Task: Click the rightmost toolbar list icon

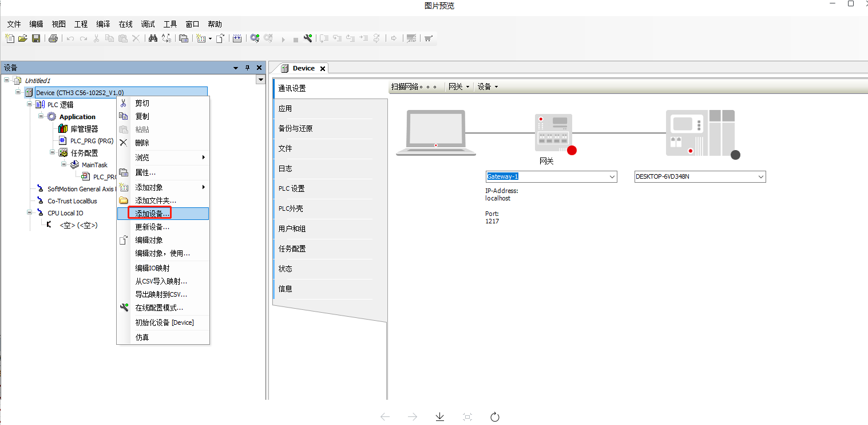Action: tap(428, 38)
